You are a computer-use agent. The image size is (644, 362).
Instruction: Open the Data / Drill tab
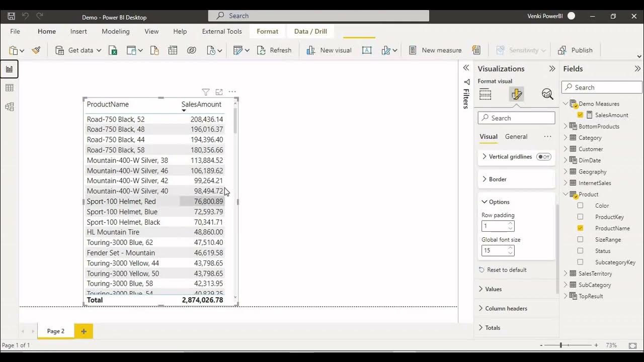[310, 31]
